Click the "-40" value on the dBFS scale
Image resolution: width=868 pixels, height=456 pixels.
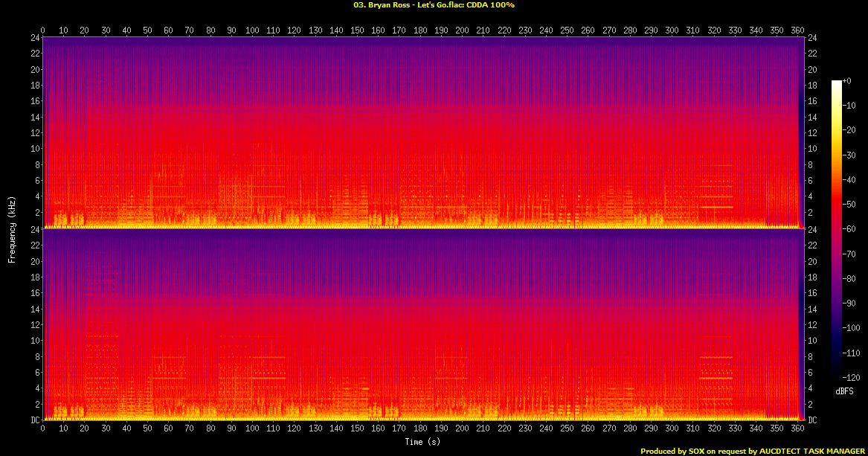point(849,179)
